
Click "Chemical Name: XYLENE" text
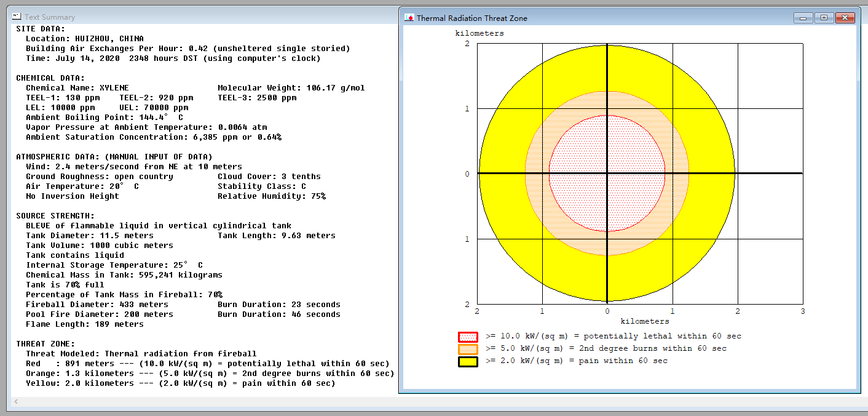click(x=77, y=88)
